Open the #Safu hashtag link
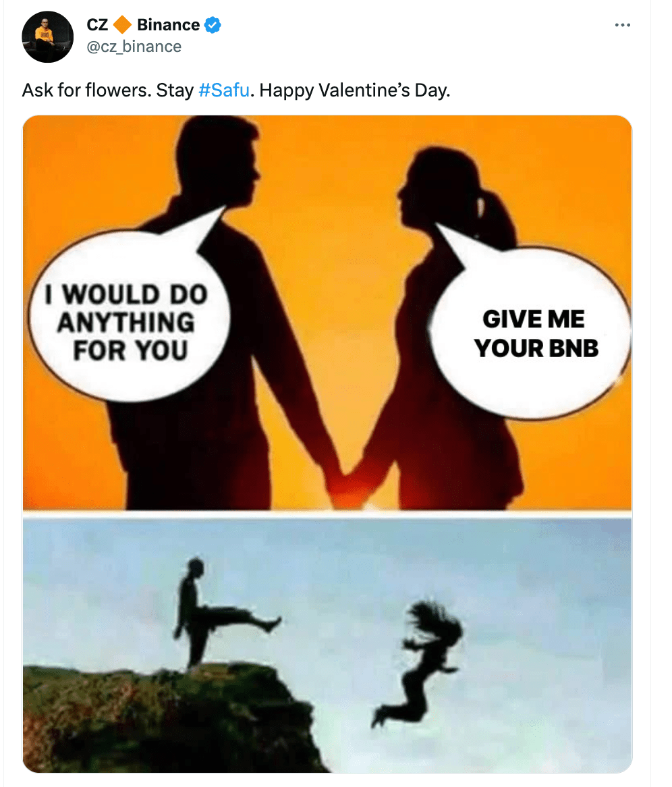This screenshot has height=787, width=672. click(x=224, y=90)
